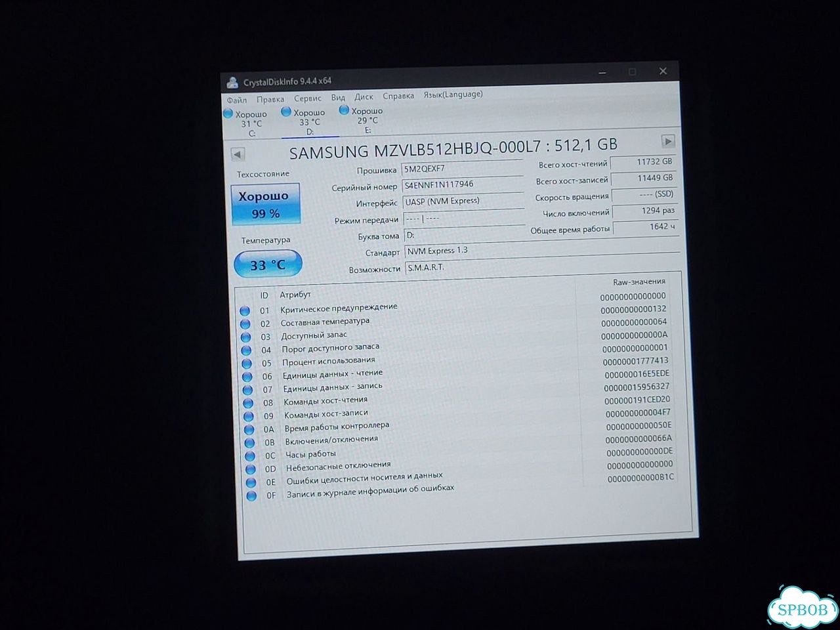Click the Прошивка field 5M2QEXF7
Screen dimensions: 840x630
(462, 168)
